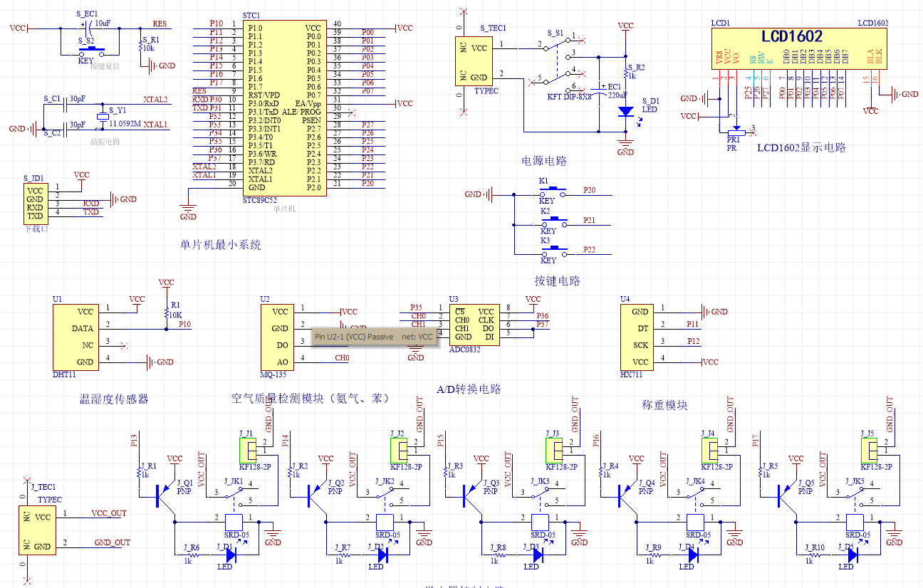Click the K2 push-button key

pos(553,222)
